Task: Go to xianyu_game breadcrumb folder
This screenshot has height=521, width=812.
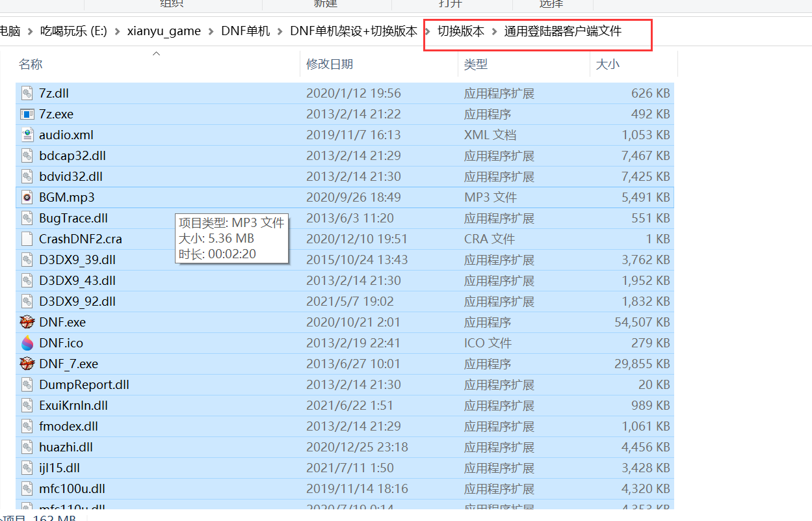Action: (x=164, y=31)
